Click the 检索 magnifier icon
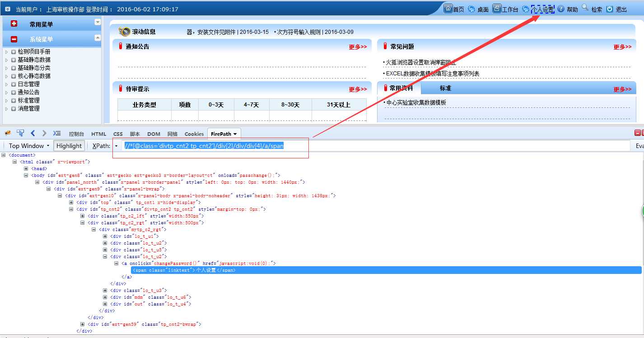 pos(585,8)
